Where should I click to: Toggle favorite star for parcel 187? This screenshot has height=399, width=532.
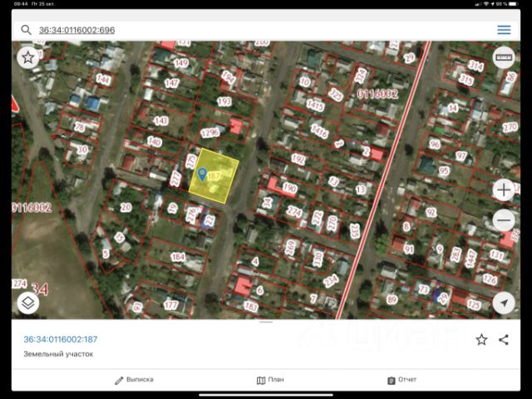click(481, 339)
